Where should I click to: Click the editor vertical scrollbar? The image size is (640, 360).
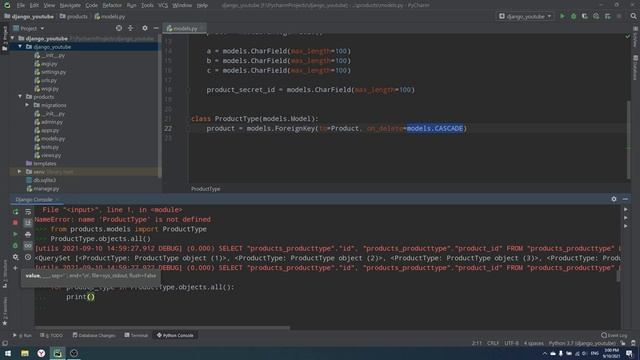point(629,139)
